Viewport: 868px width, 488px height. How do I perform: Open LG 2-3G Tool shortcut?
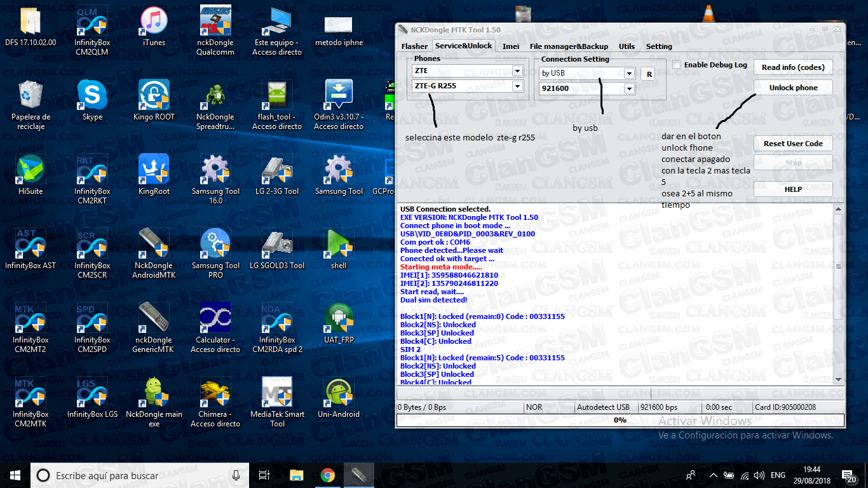coord(277,175)
